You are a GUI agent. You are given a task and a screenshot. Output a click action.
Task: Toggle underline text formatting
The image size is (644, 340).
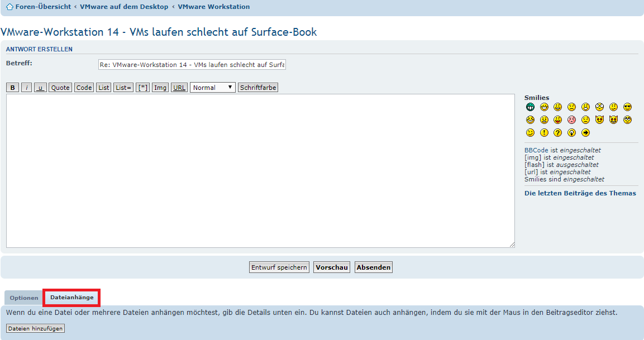[40, 88]
